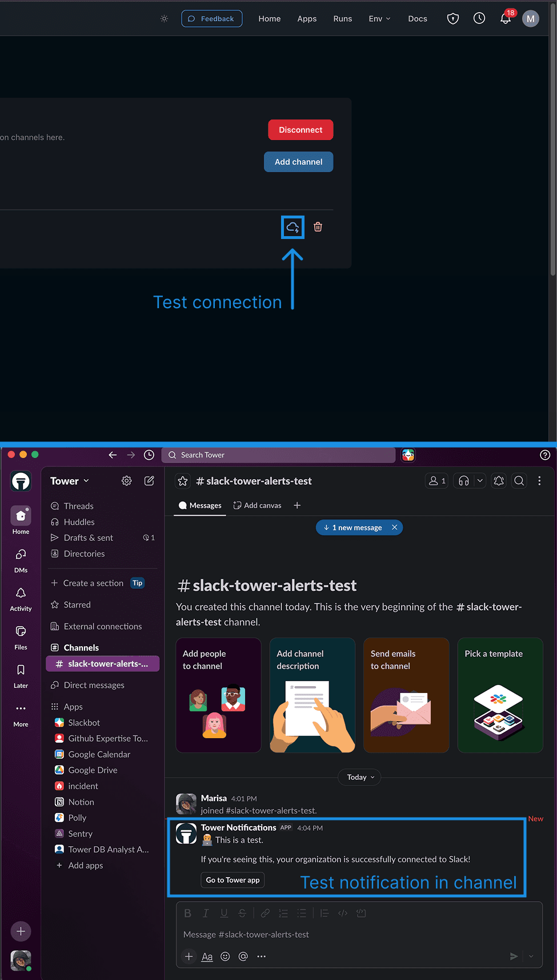Toggle bold formatting in composer
The height and width of the screenshot is (980, 557).
pos(187,913)
